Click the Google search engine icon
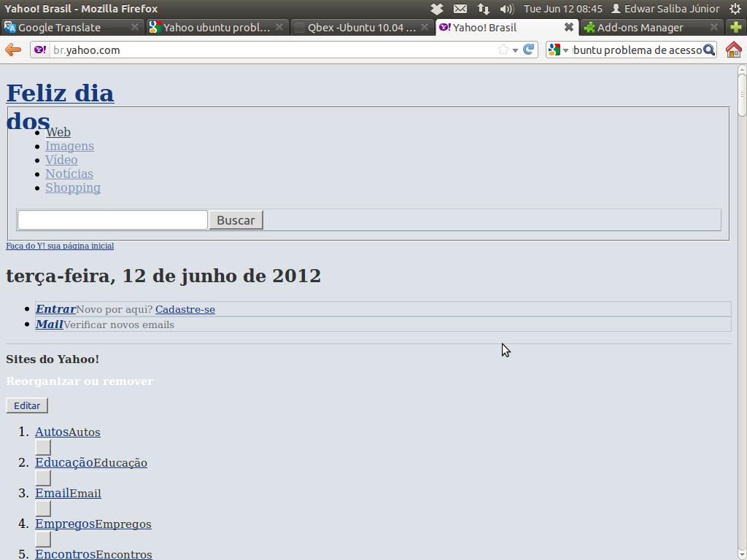The width and height of the screenshot is (747, 560). pos(554,50)
